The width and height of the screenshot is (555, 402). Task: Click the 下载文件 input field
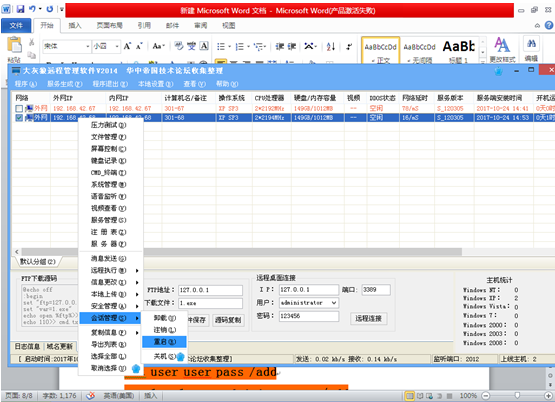pyautogui.click(x=210, y=303)
